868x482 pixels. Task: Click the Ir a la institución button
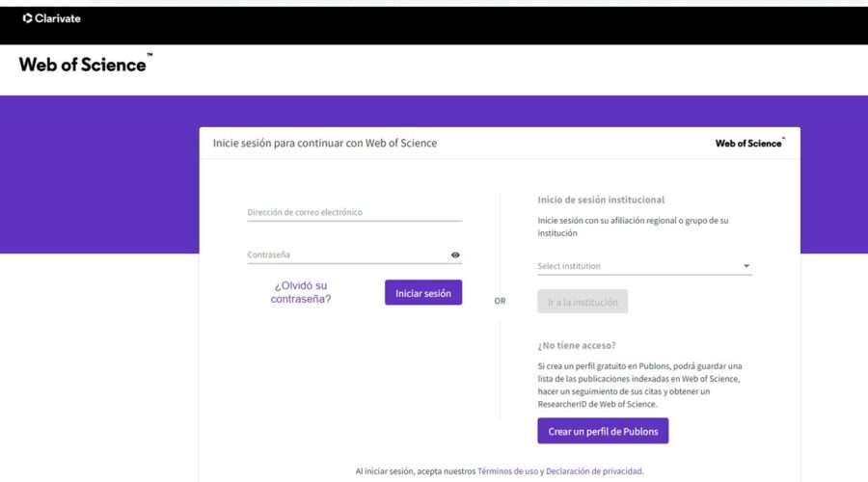pyautogui.click(x=583, y=302)
